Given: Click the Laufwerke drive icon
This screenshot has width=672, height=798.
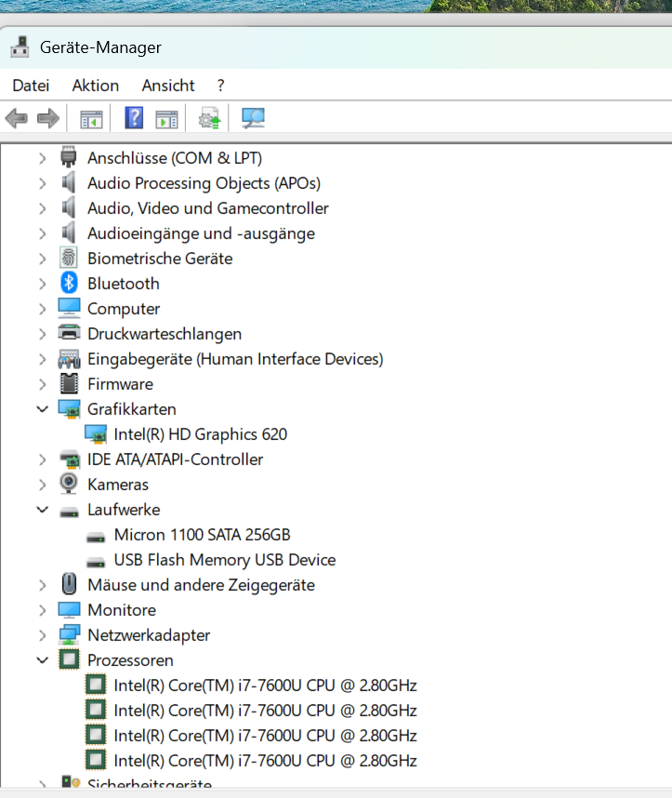Looking at the screenshot, I should click(69, 512).
